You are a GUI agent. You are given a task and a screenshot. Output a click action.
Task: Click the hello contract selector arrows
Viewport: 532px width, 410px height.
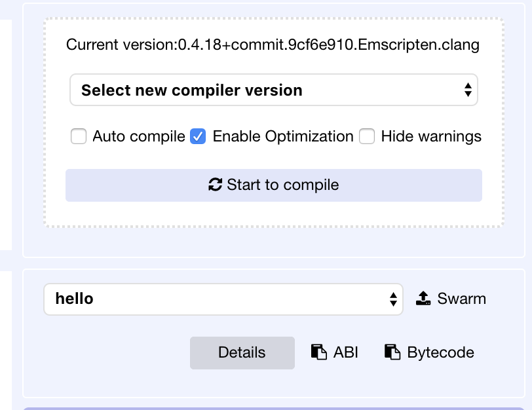click(393, 299)
